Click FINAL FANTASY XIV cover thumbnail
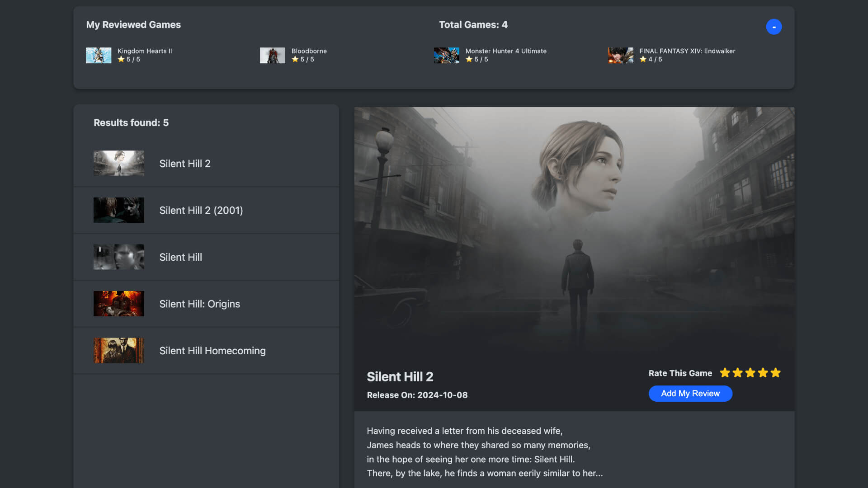Screen dimensions: 868x488 620,55
